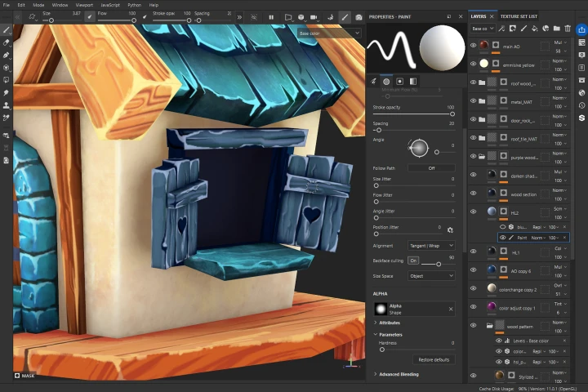Open the File menu
This screenshot has height=392, width=588.
tap(7, 5)
